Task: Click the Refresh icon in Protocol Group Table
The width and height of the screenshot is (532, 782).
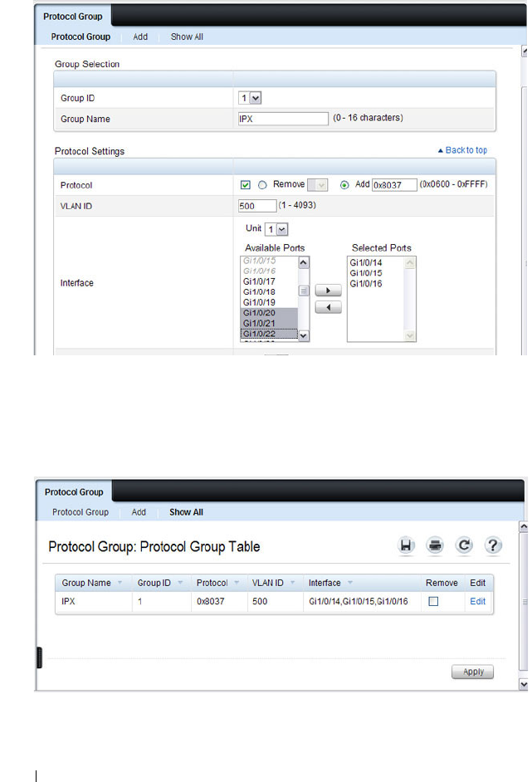Action: [464, 545]
